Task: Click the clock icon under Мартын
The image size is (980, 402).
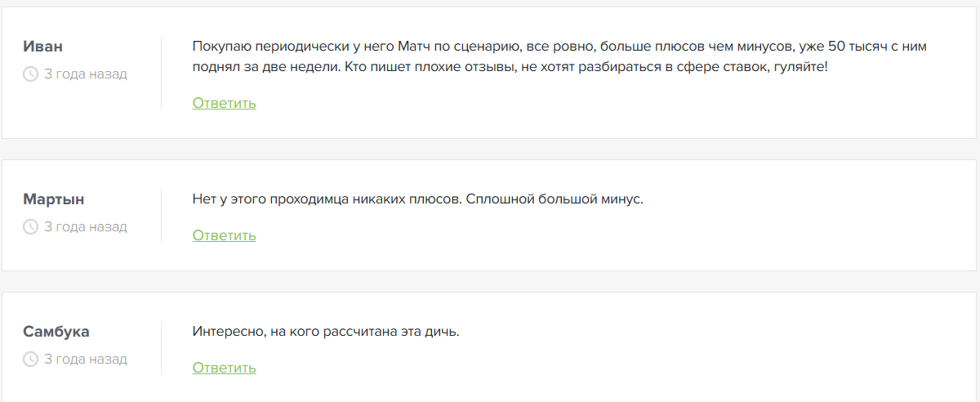Action: 30,227
